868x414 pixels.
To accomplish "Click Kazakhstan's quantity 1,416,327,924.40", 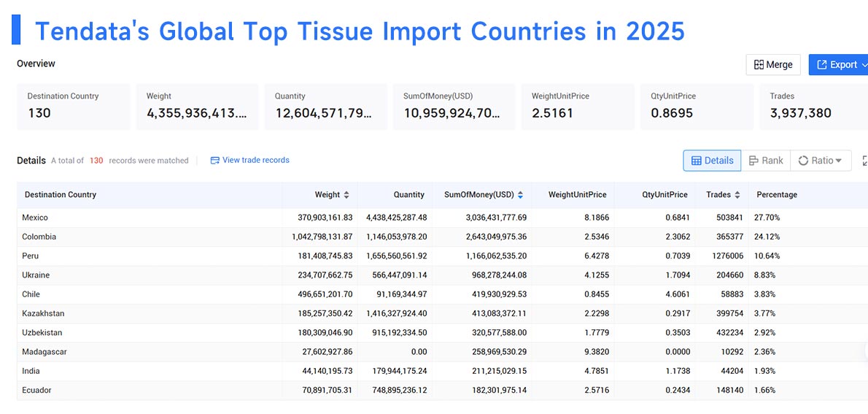I will tap(396, 313).
